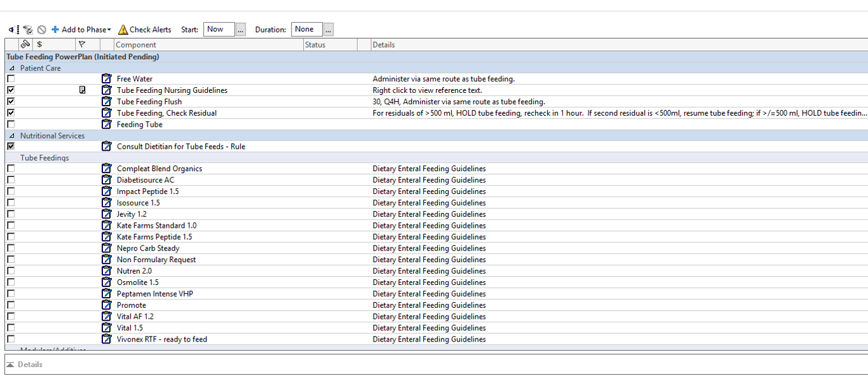Click the filter with checkmark toolbar icon
The width and height of the screenshot is (868, 376).
pos(29,30)
